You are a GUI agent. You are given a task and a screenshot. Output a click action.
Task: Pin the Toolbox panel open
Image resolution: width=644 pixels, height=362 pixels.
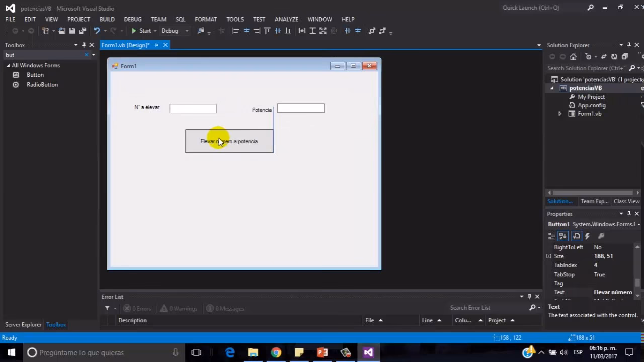coord(84,45)
